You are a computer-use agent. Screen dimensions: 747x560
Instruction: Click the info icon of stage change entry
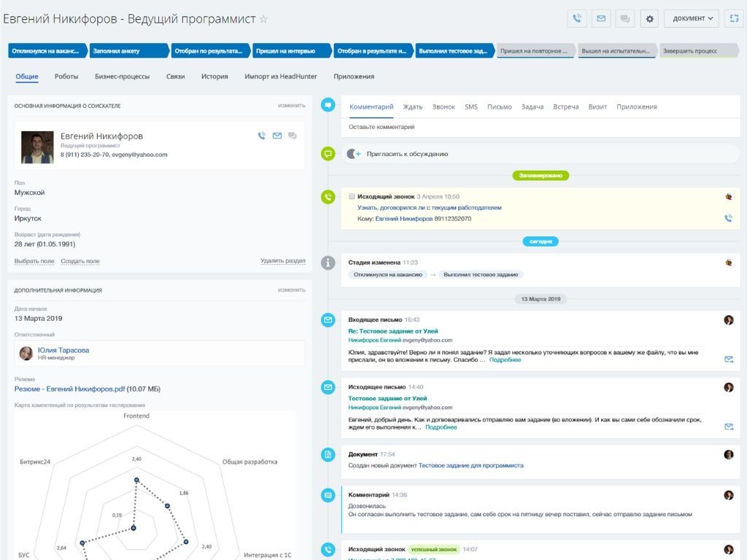tap(328, 262)
